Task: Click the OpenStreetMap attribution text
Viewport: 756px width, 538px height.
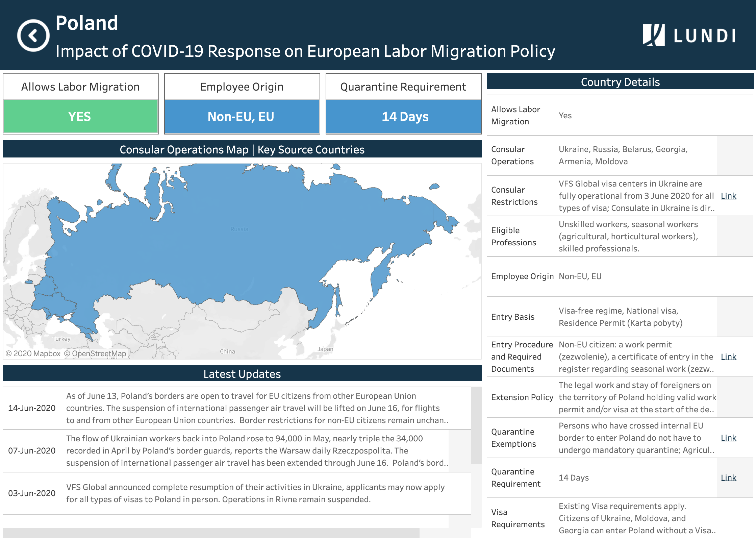Action: click(x=95, y=354)
